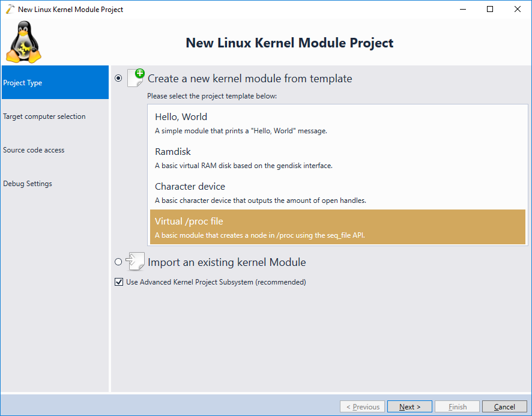
Task: Click the Previous button
Action: 362,406
